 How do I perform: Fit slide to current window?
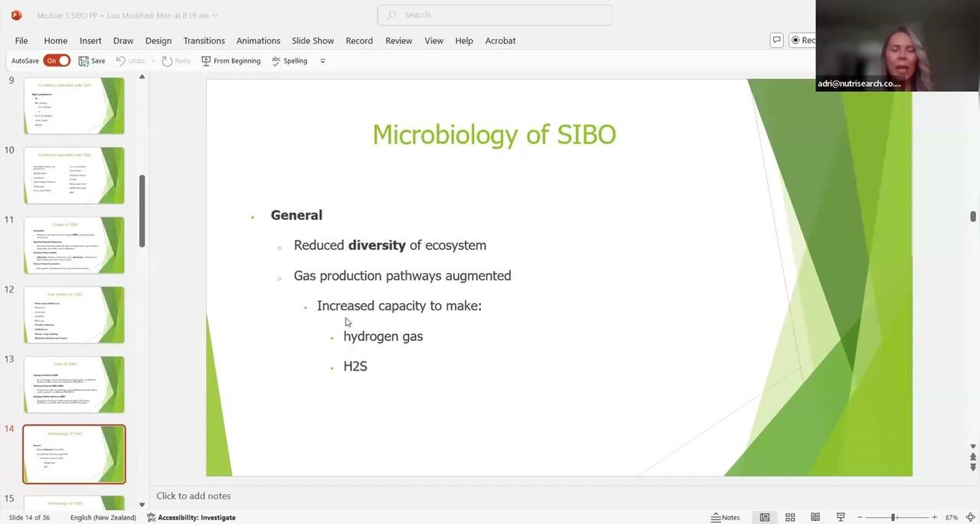970,517
